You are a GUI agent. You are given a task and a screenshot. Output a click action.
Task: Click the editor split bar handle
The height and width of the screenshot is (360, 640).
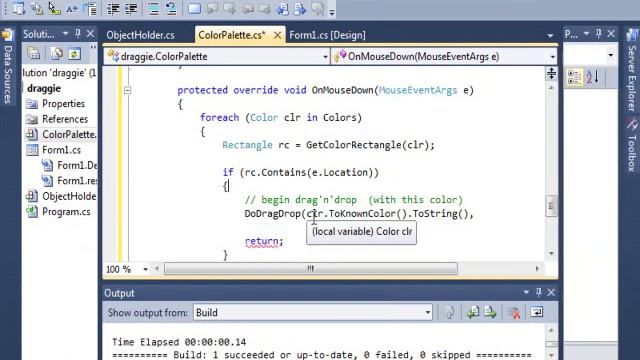click(x=551, y=73)
